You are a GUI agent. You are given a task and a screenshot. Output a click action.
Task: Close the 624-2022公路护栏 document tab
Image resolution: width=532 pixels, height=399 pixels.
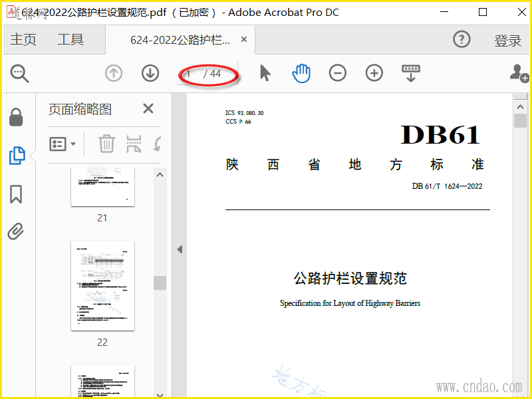[x=243, y=40]
